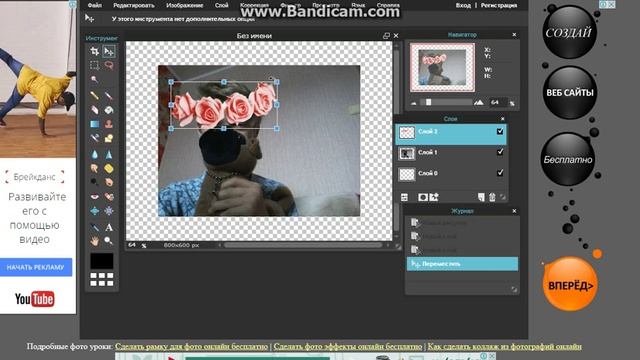The width and height of the screenshot is (640, 360).
Task: Select the Zoom magnifier tool
Action: (x=109, y=241)
